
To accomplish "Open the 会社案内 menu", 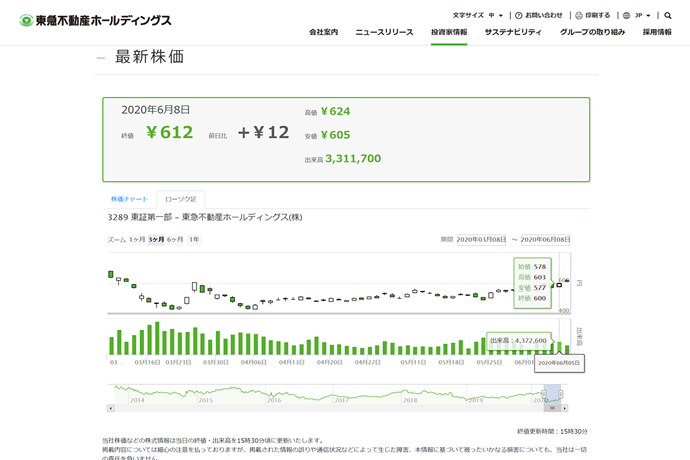I will click(323, 32).
